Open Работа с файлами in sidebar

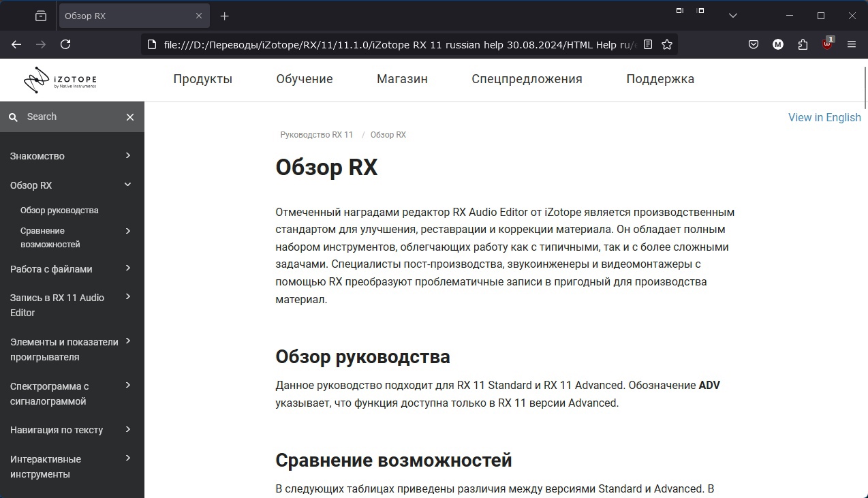(51, 269)
